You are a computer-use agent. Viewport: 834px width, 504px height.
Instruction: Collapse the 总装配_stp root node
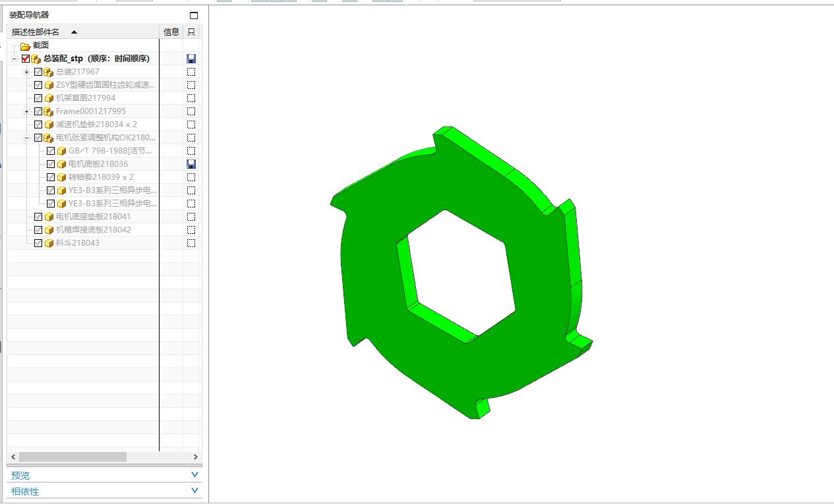(15, 59)
